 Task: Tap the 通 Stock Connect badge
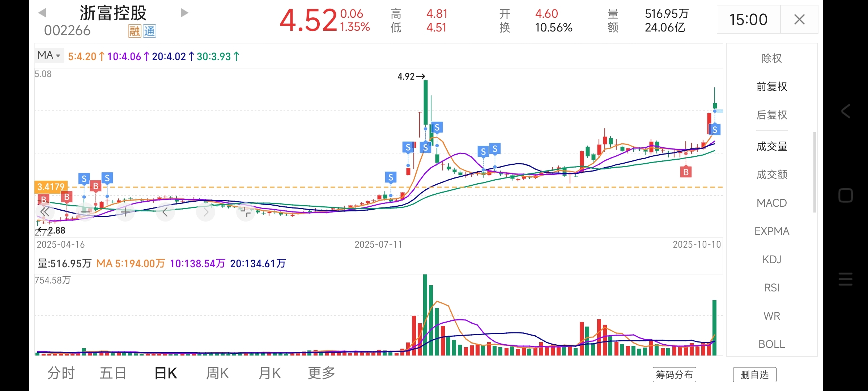[x=149, y=31]
